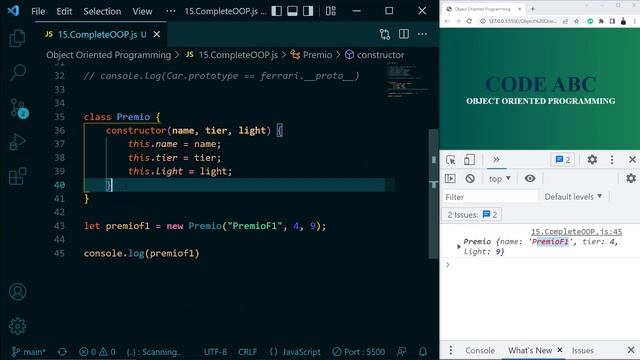
Task: Show the console sidebar
Action: click(450, 178)
